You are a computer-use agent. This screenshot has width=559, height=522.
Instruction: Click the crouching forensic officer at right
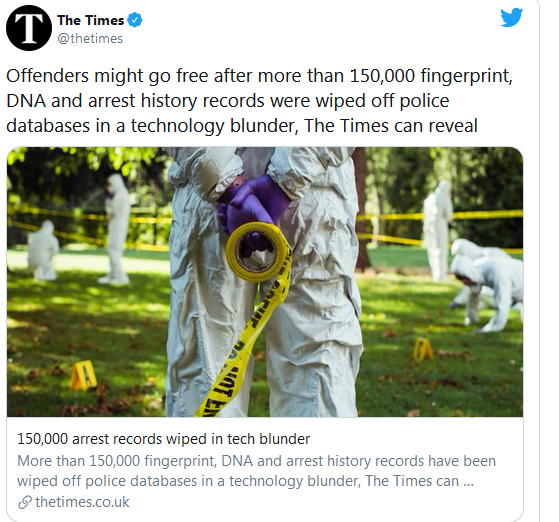[x=486, y=285]
